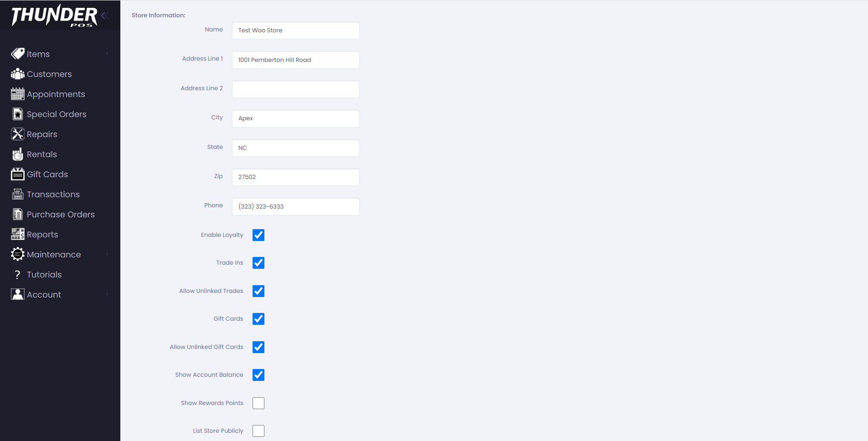Click the Special Orders star icon
This screenshot has height=441, width=868.
tap(17, 114)
